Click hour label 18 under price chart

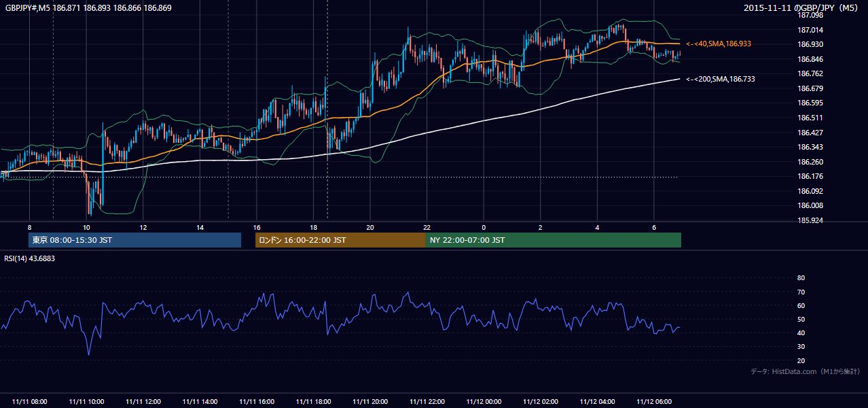[x=313, y=227]
